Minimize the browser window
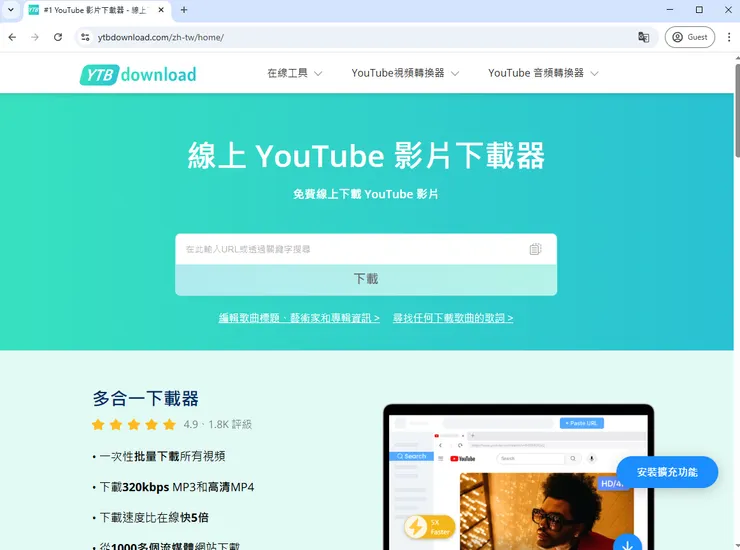The width and height of the screenshot is (740, 550). click(x=670, y=10)
